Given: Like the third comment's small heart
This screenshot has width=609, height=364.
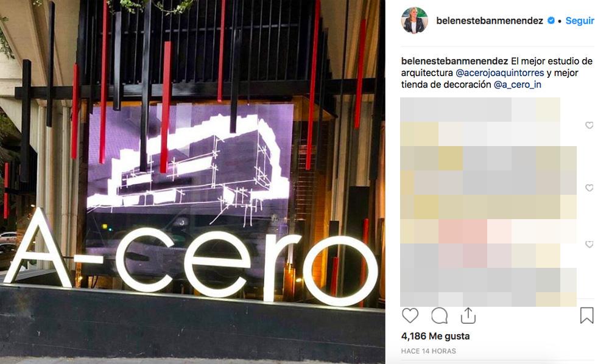Looking at the screenshot, I should [x=589, y=244].
